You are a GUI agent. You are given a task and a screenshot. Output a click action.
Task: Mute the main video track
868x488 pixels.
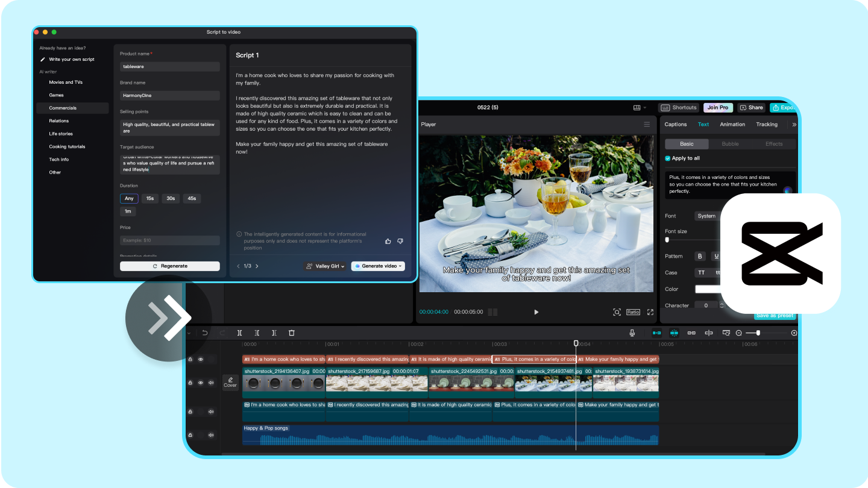point(211,383)
